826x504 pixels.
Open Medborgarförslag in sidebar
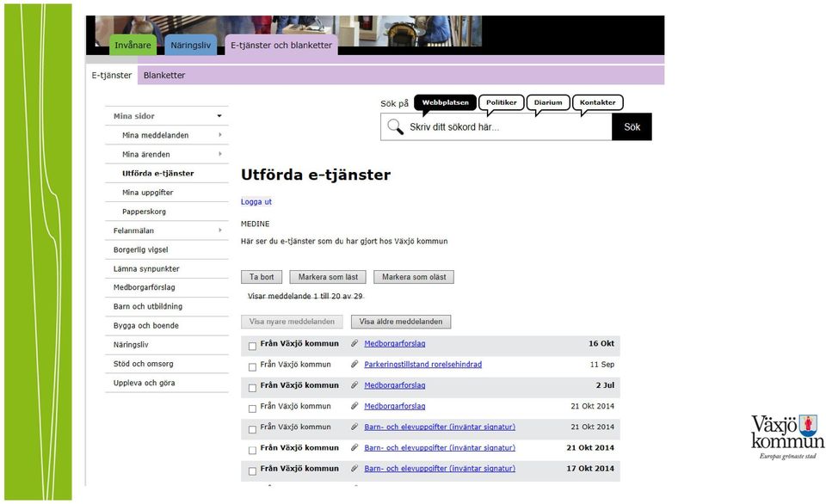coord(145,287)
